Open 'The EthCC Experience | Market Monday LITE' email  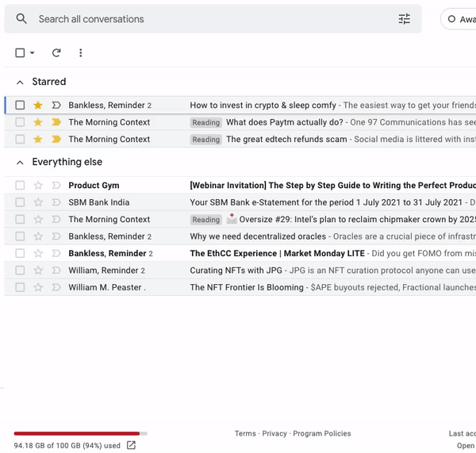point(277,253)
